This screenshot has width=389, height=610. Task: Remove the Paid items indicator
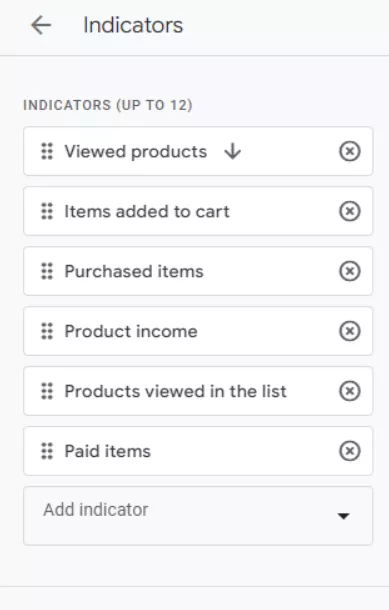tap(350, 451)
